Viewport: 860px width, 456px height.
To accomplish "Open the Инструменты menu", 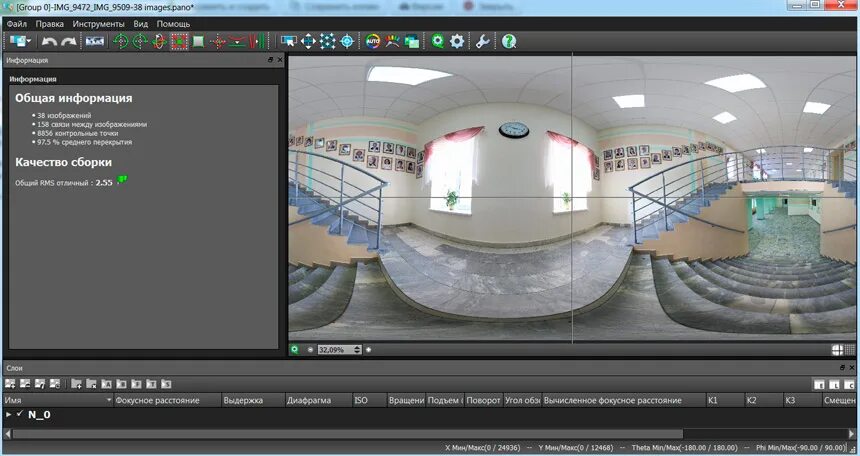I will click(x=98, y=24).
